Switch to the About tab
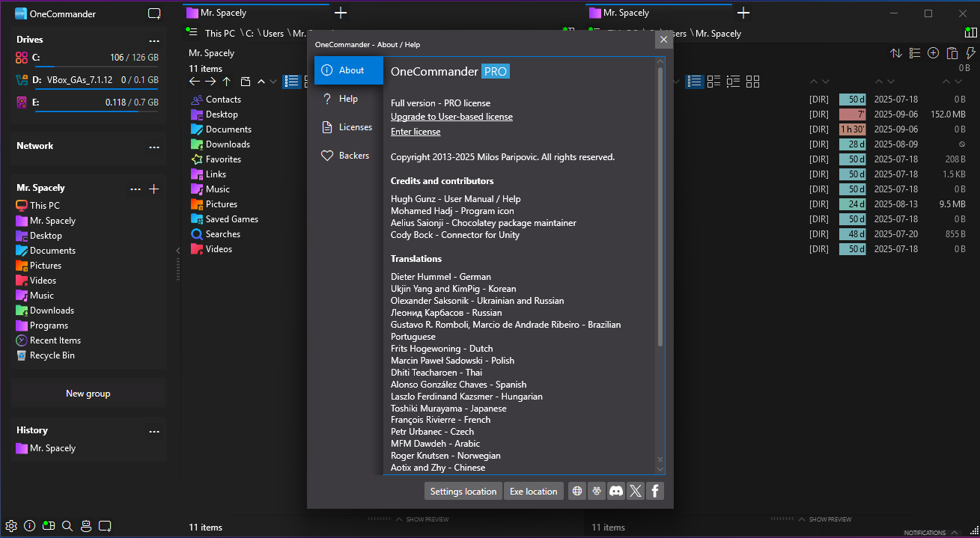 point(349,70)
